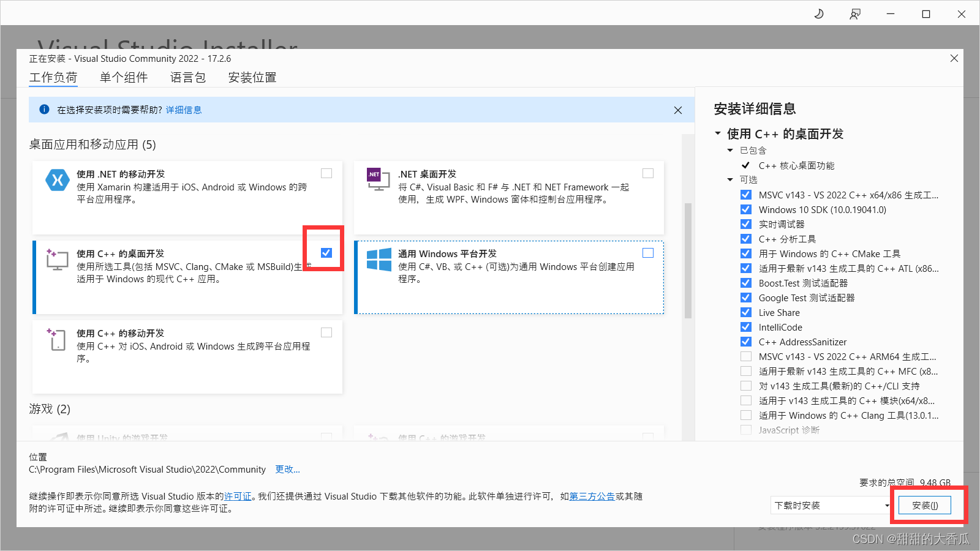Click the 更改... location link

[287, 470]
